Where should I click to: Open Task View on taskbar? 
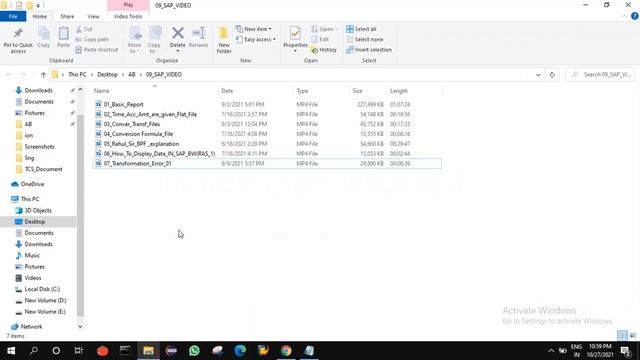tap(78, 351)
